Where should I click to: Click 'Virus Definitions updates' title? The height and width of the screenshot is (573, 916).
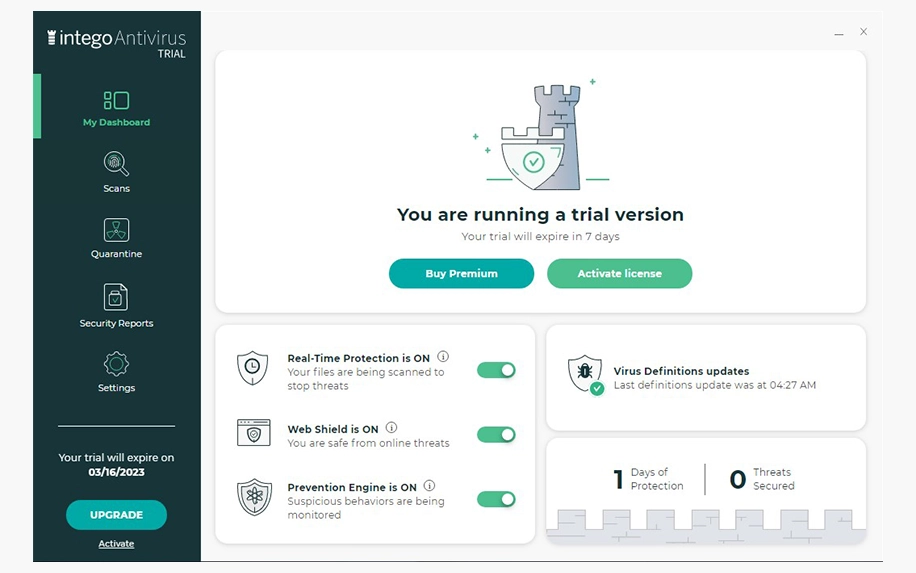pos(681,371)
